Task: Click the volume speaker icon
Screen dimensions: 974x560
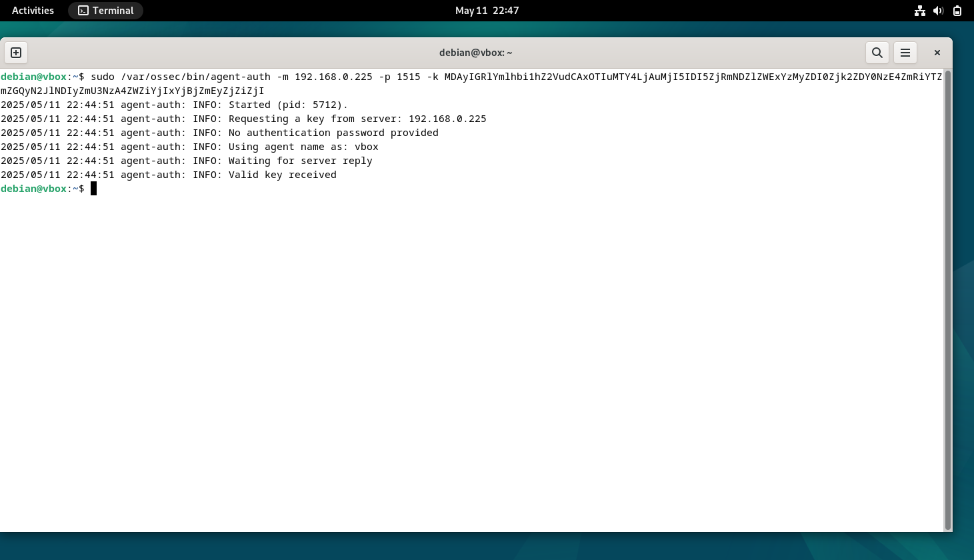Action: point(938,11)
